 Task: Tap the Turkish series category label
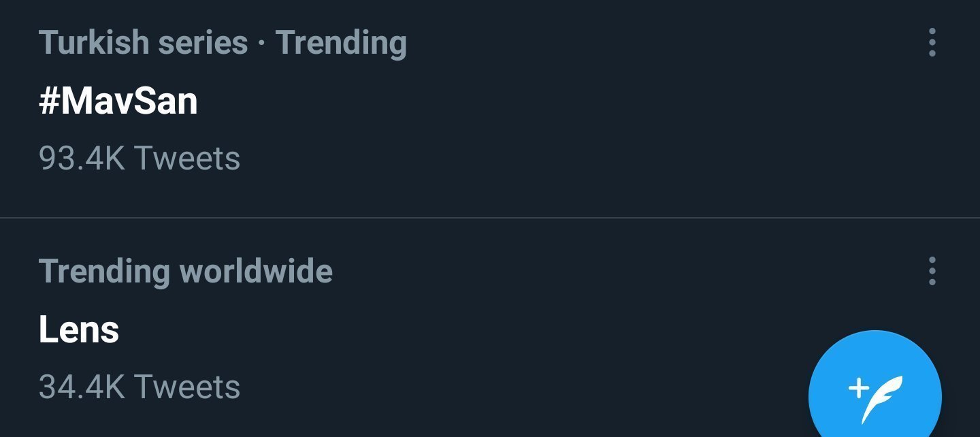[143, 43]
